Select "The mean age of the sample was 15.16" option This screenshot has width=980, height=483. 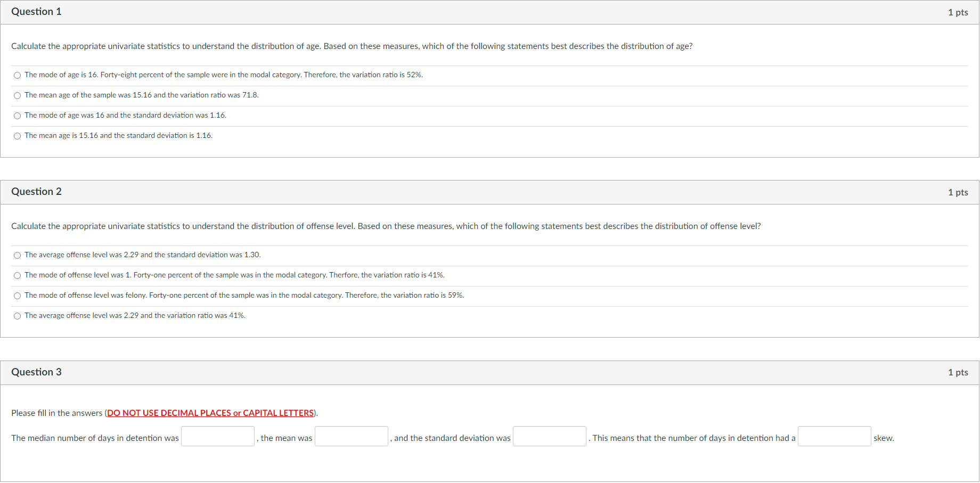(17, 95)
